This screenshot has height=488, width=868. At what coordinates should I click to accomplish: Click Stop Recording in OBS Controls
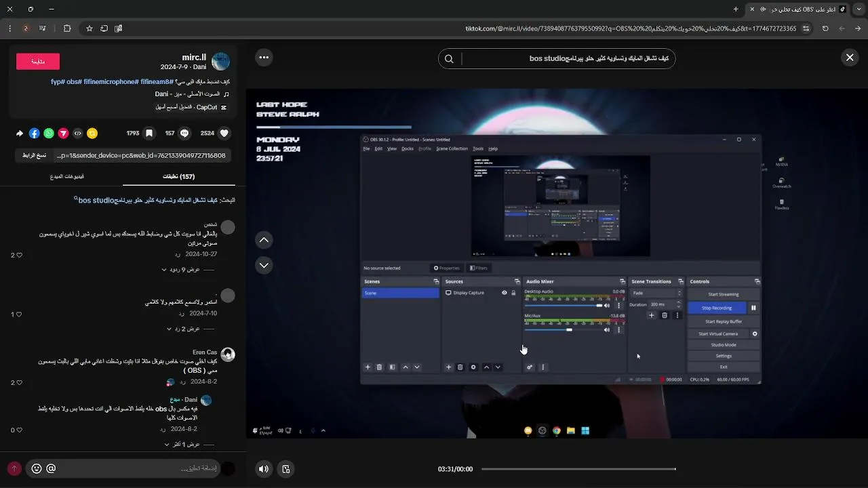tap(717, 308)
